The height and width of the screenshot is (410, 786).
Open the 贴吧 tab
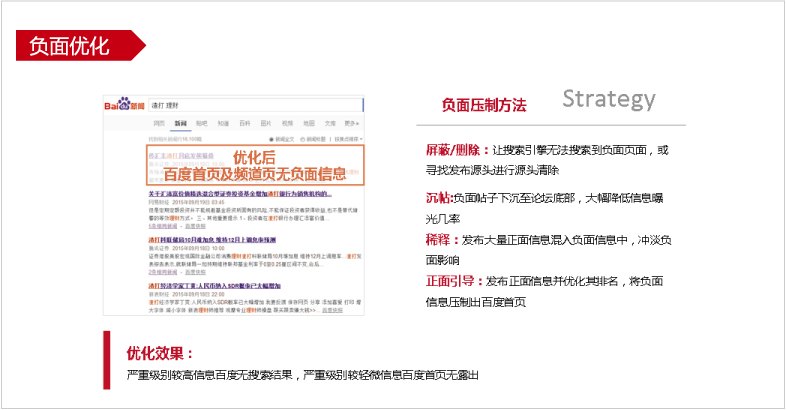pyautogui.click(x=201, y=122)
